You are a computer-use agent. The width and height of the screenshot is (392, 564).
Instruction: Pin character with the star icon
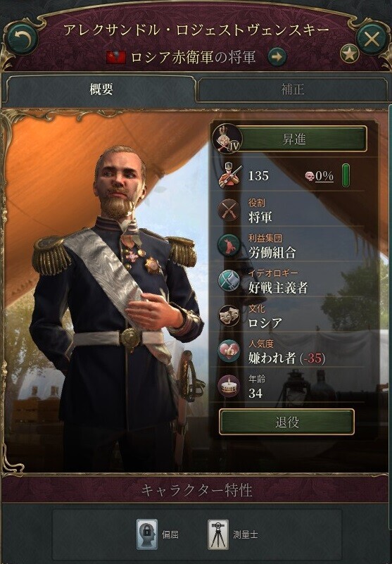click(350, 54)
